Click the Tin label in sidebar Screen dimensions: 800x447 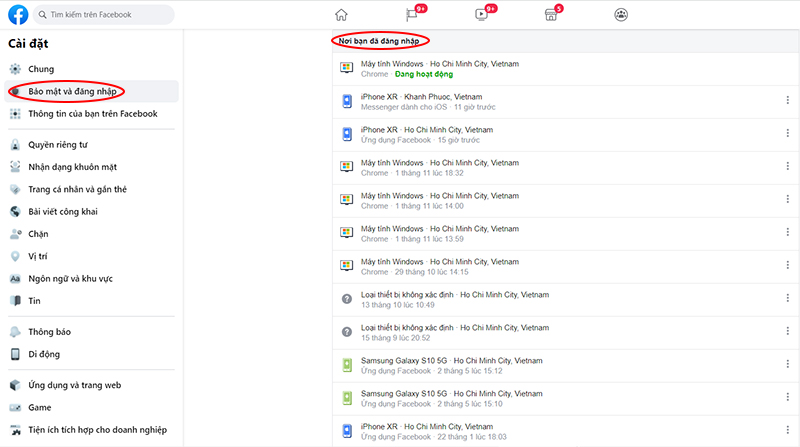34,301
